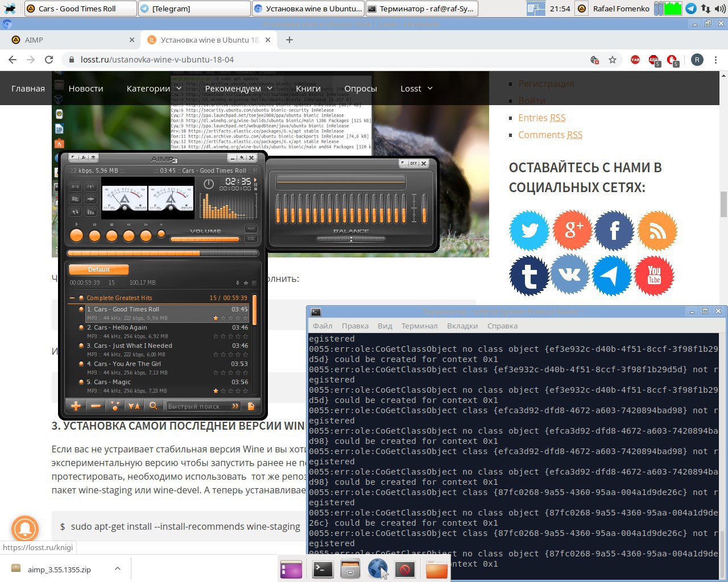The height and width of the screenshot is (582, 728).
Task: Click AIMP playlist search magnifier
Action: (154, 406)
